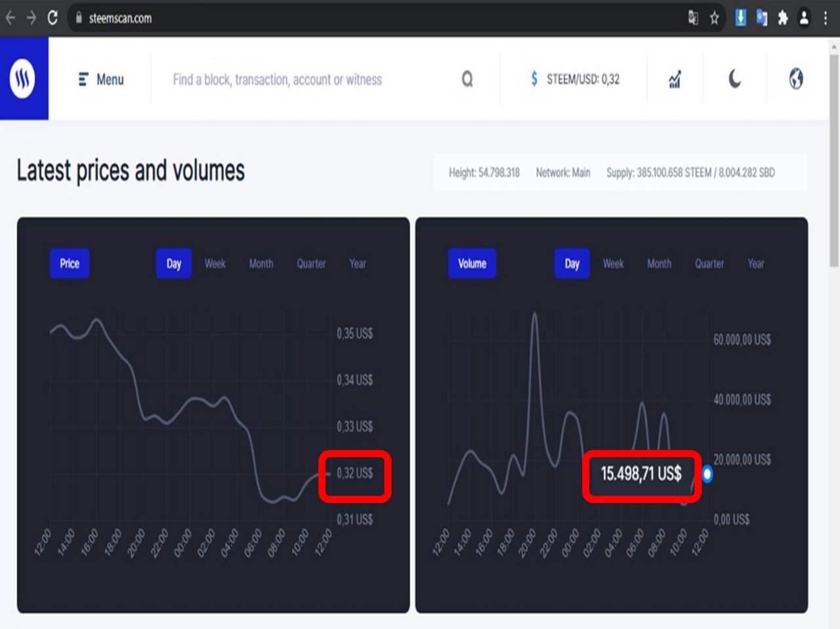Go back with browser back arrow

10,18
